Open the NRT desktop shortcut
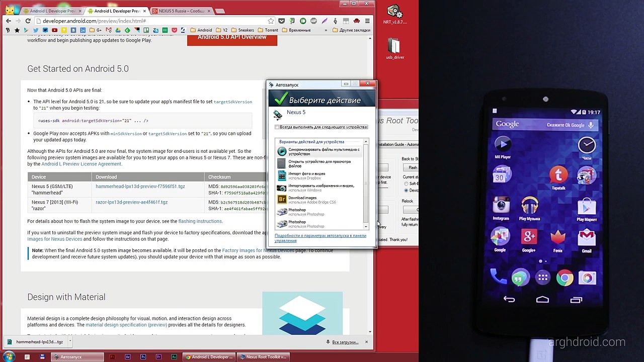Screen dimensions: 644x362 (395, 15)
